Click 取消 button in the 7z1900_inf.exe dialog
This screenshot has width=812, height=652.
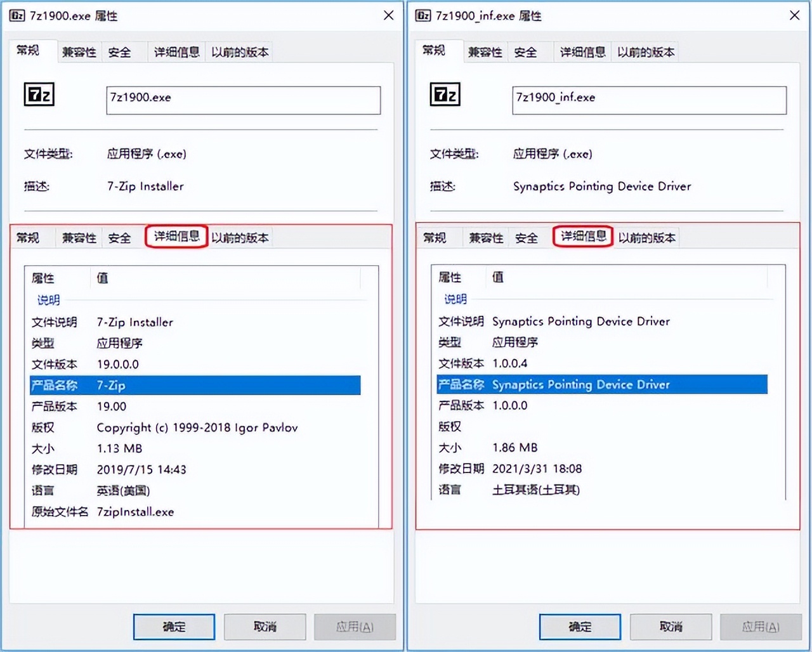(671, 627)
